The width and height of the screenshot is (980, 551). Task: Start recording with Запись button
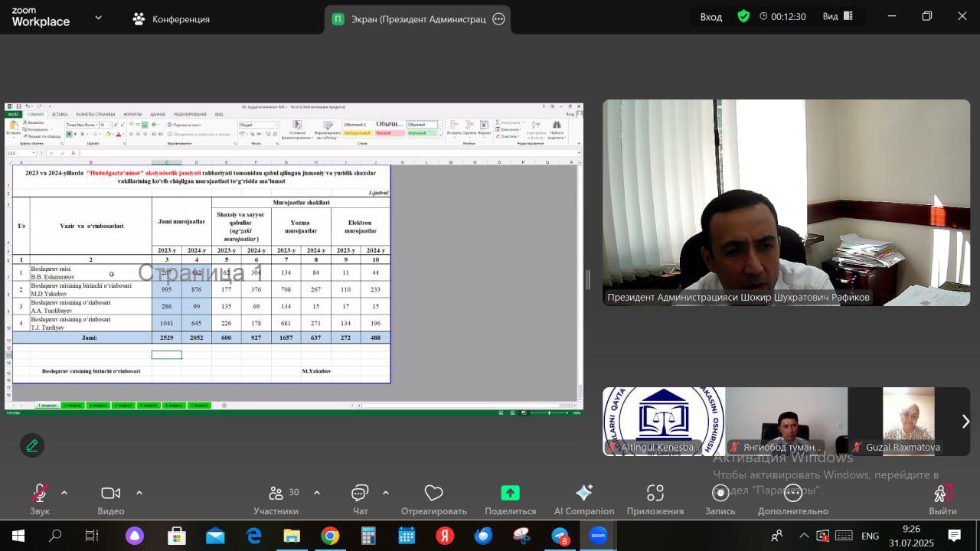point(720,494)
